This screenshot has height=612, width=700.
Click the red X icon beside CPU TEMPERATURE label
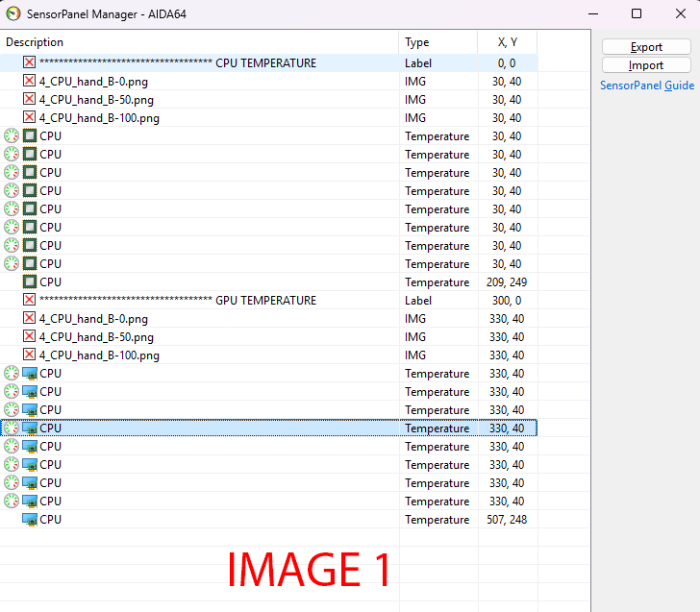coord(30,62)
